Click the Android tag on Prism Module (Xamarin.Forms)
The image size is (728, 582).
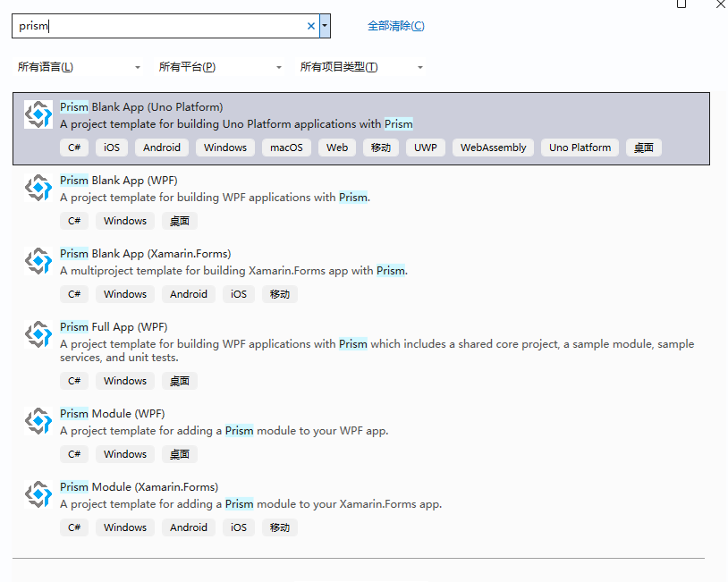[189, 527]
